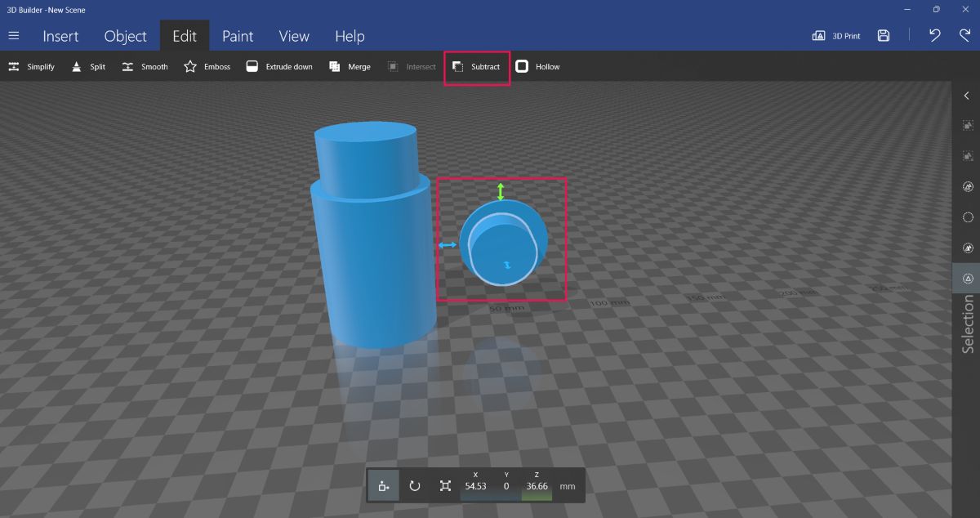Activate the scale object control
Image resolution: width=980 pixels, height=518 pixels.
pyautogui.click(x=445, y=485)
